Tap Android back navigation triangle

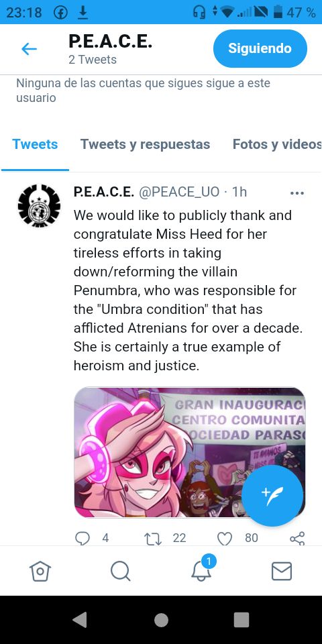pyautogui.click(x=80, y=619)
